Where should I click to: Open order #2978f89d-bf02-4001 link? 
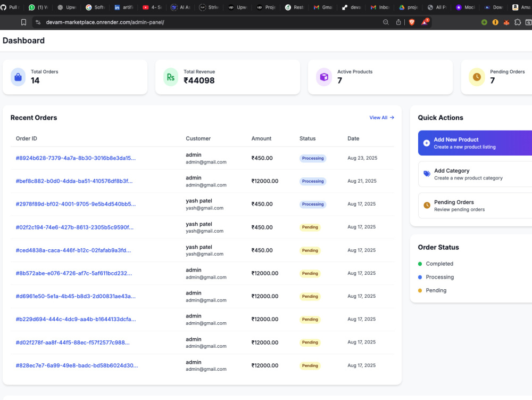76,204
